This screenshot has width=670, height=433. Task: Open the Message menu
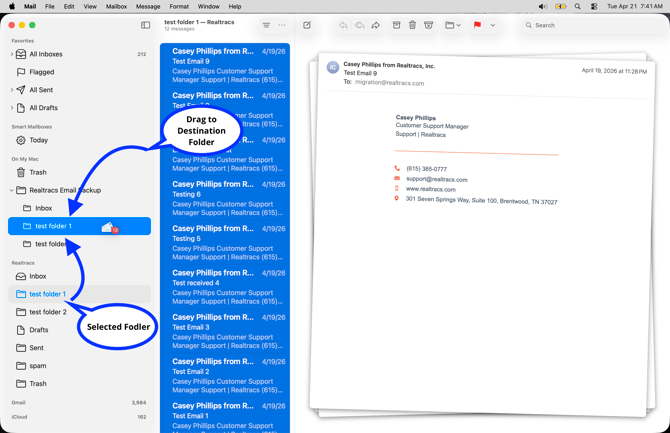(x=148, y=6)
